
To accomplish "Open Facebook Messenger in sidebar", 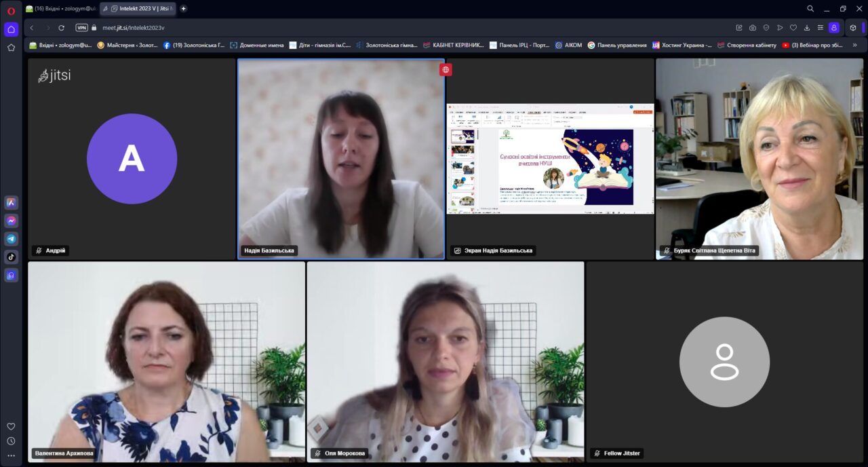I will (11, 221).
